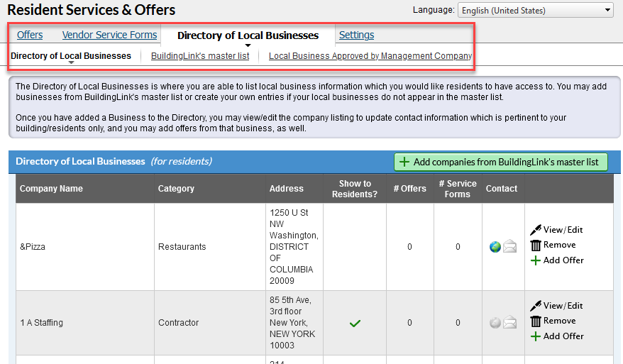Switch to the Offers tab
The height and width of the screenshot is (364, 623).
click(x=30, y=35)
